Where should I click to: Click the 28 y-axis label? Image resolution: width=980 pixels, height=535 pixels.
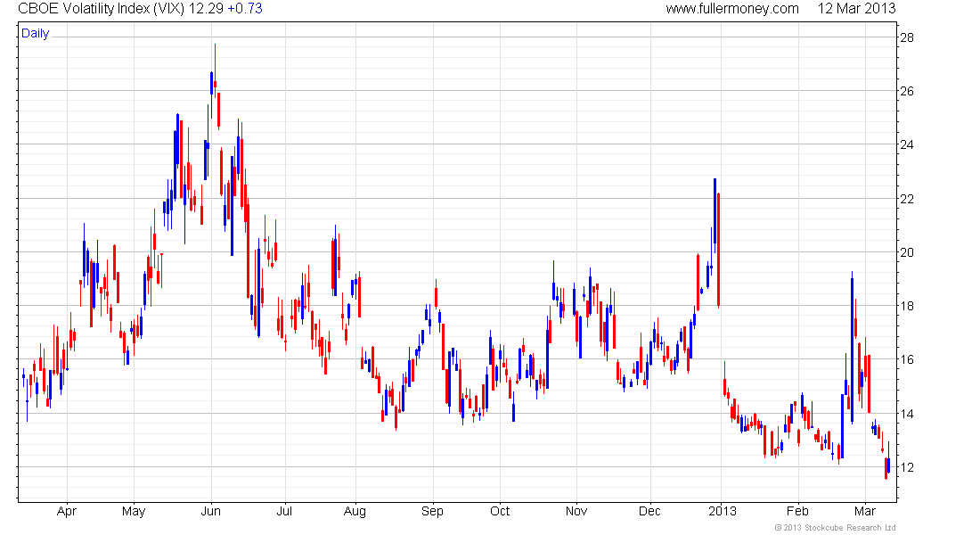(906, 37)
